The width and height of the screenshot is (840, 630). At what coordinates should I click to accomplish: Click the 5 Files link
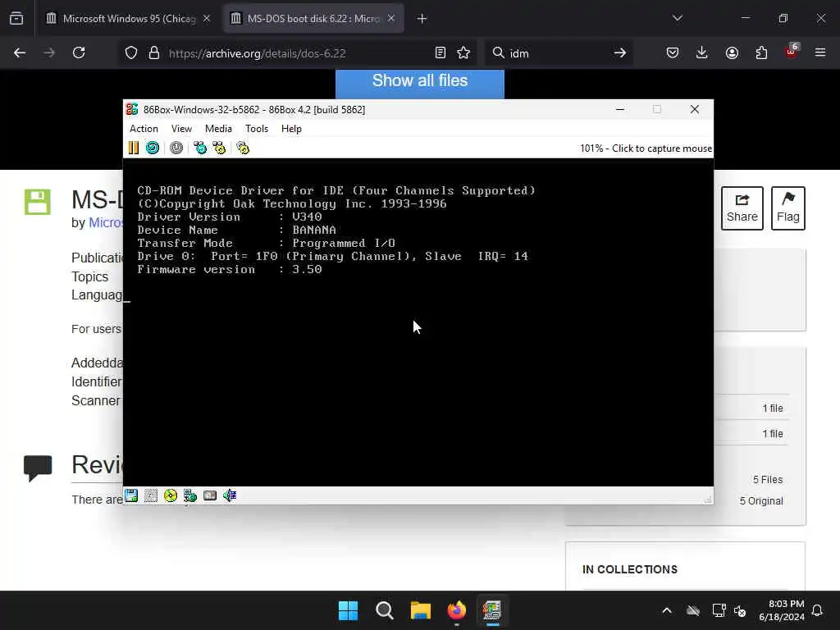[x=768, y=479]
